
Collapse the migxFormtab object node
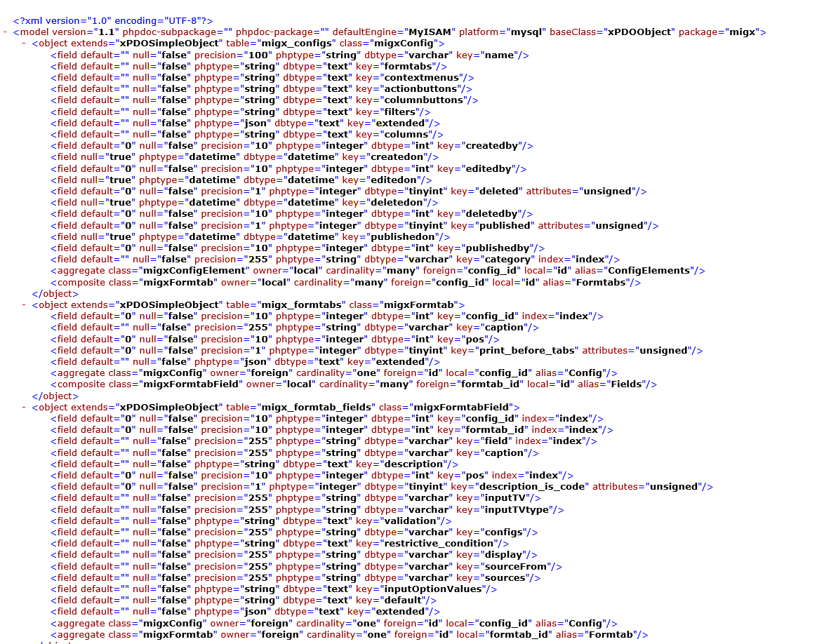(24, 305)
